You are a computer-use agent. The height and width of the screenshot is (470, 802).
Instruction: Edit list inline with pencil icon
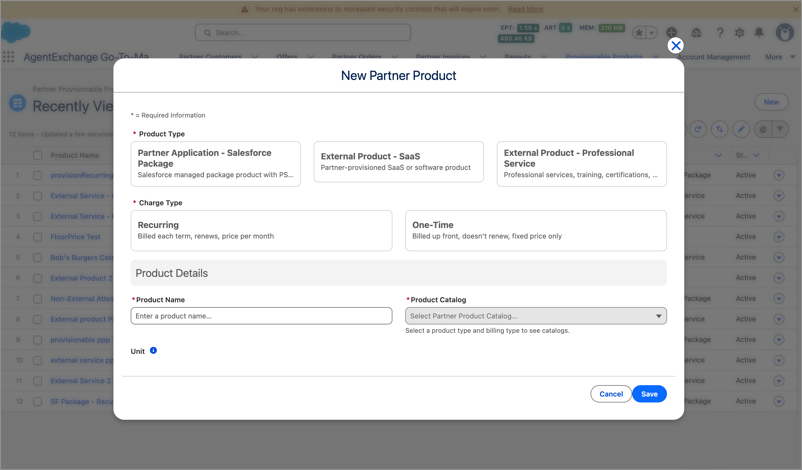coord(741,129)
